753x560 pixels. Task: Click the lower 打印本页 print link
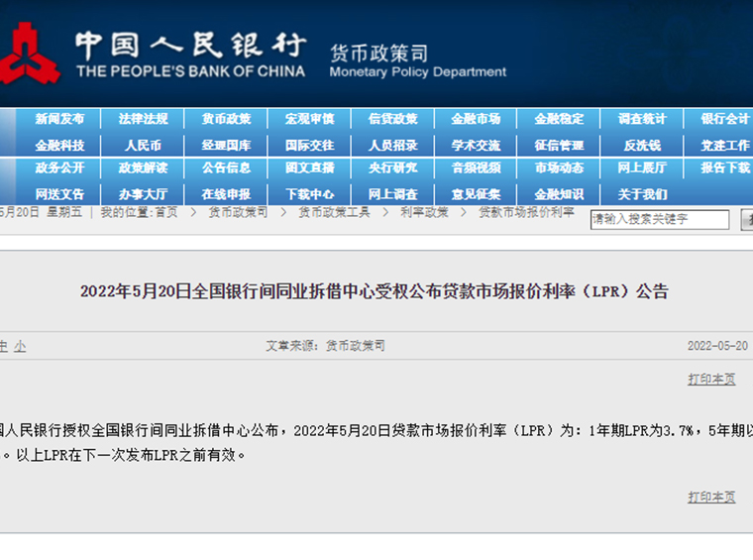click(711, 497)
